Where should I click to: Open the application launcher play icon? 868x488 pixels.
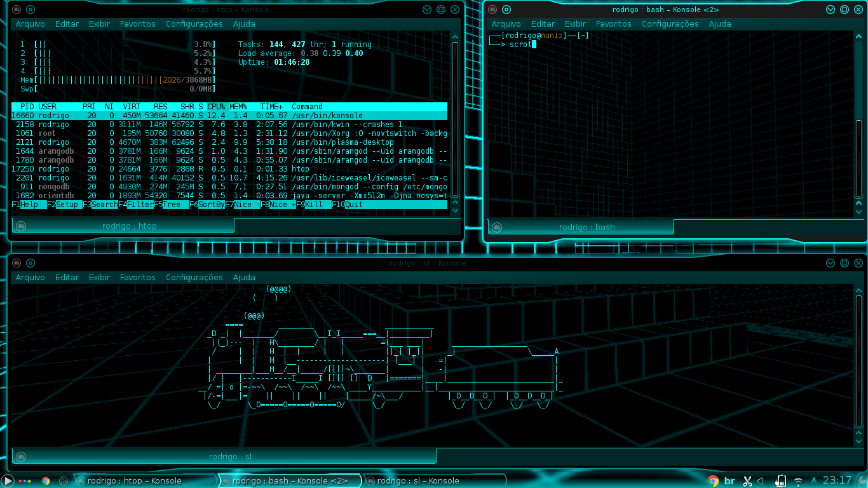(7, 481)
